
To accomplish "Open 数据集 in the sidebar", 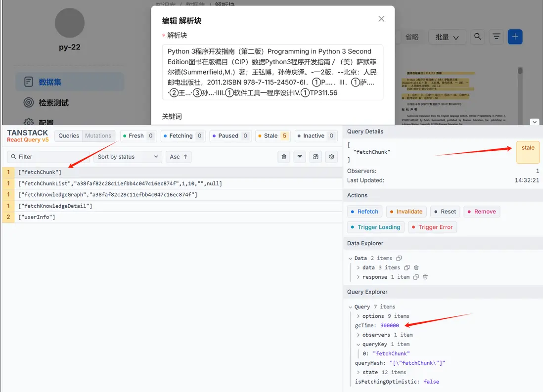I will click(70, 82).
